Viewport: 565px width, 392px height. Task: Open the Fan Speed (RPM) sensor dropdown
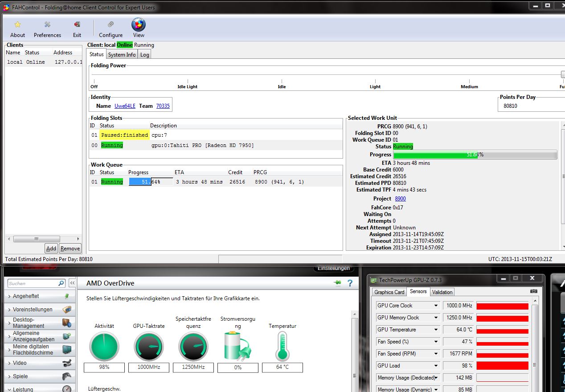pyautogui.click(x=436, y=354)
